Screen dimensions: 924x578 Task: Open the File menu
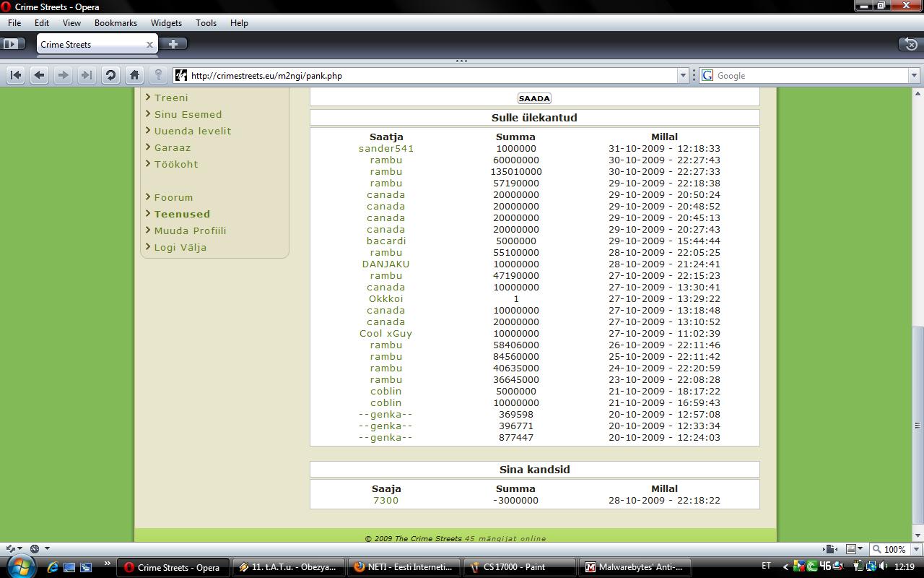tap(14, 22)
